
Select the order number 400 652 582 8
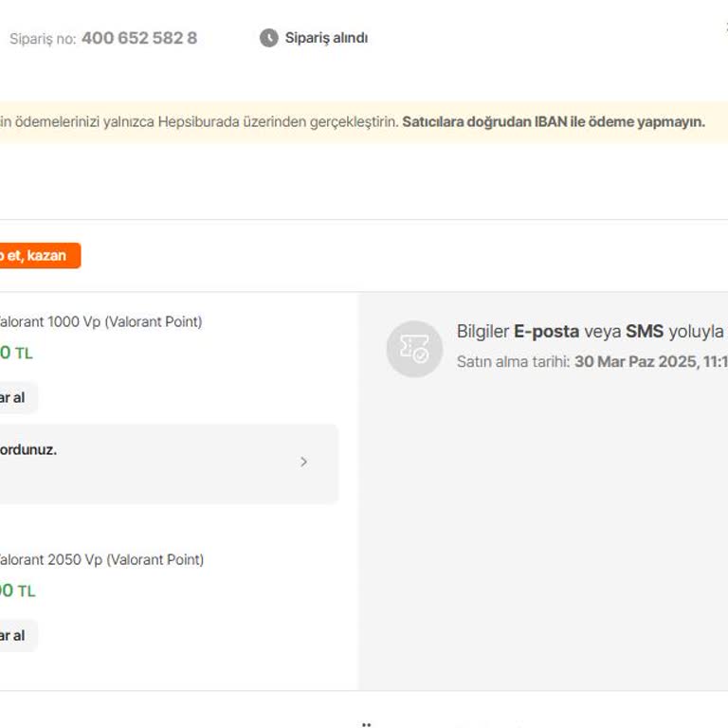click(x=139, y=38)
